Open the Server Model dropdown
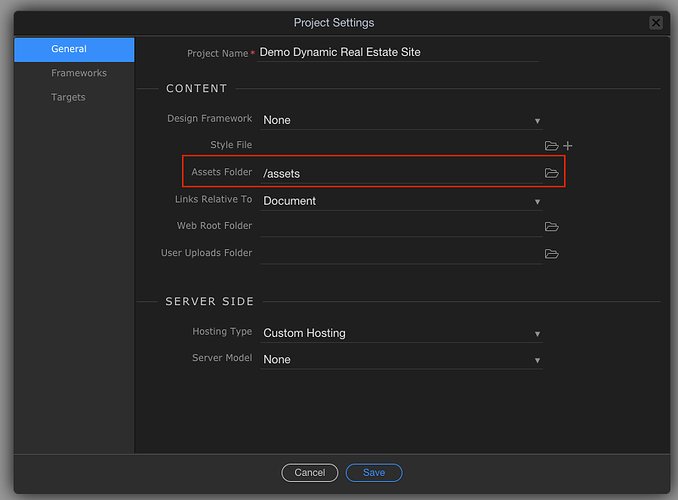Viewport: 678px width, 500px height. click(401, 359)
